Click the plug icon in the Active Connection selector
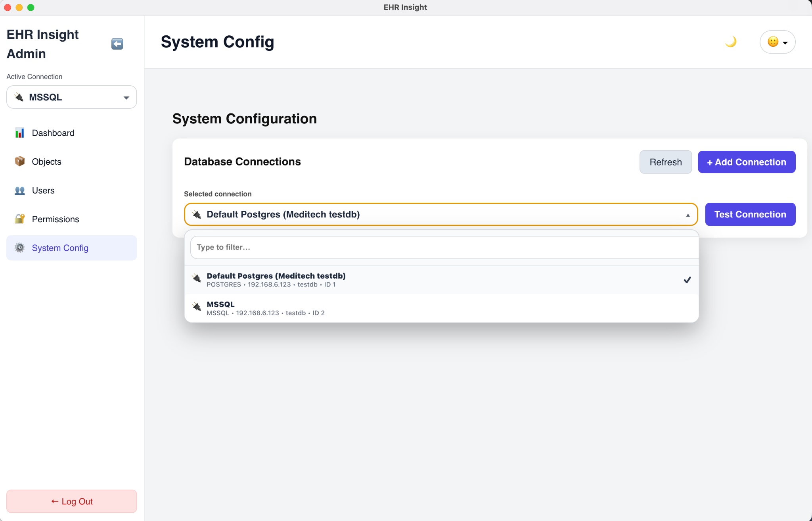The width and height of the screenshot is (812, 521). [19, 97]
